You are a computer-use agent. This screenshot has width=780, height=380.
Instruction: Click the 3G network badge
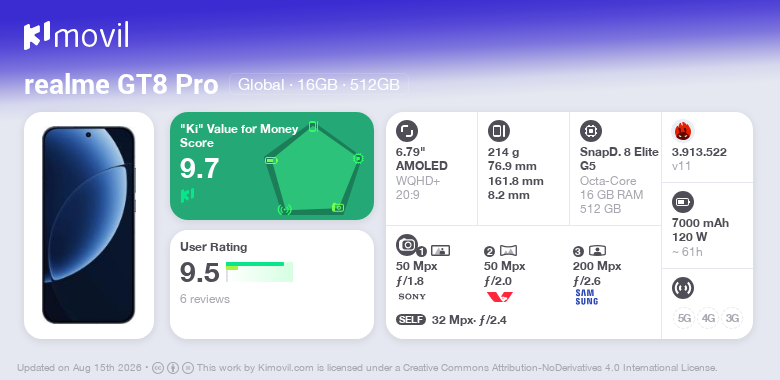coord(732,318)
